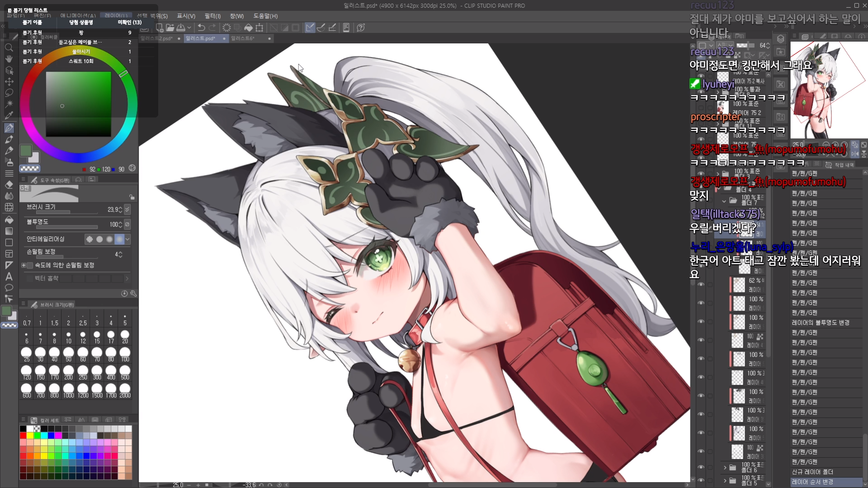Select the Figure rectangle tool
The height and width of the screenshot is (488, 868).
pos(9,243)
